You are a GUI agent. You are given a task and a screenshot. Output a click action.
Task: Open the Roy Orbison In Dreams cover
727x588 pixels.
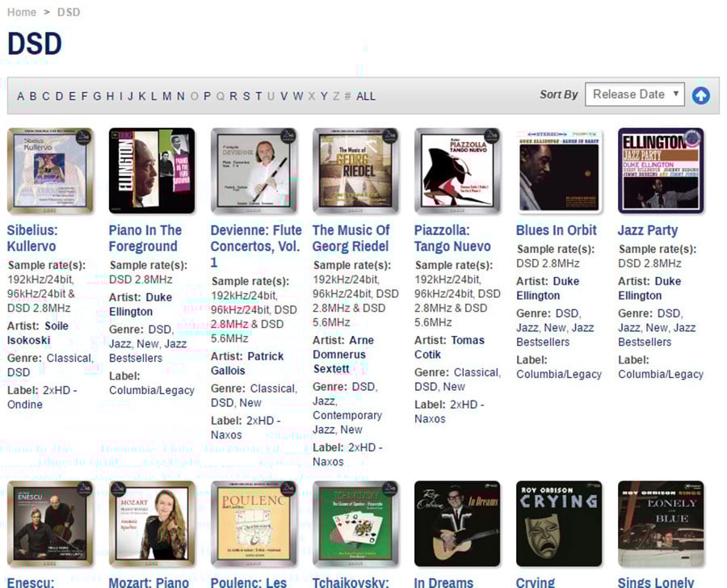pos(457,523)
